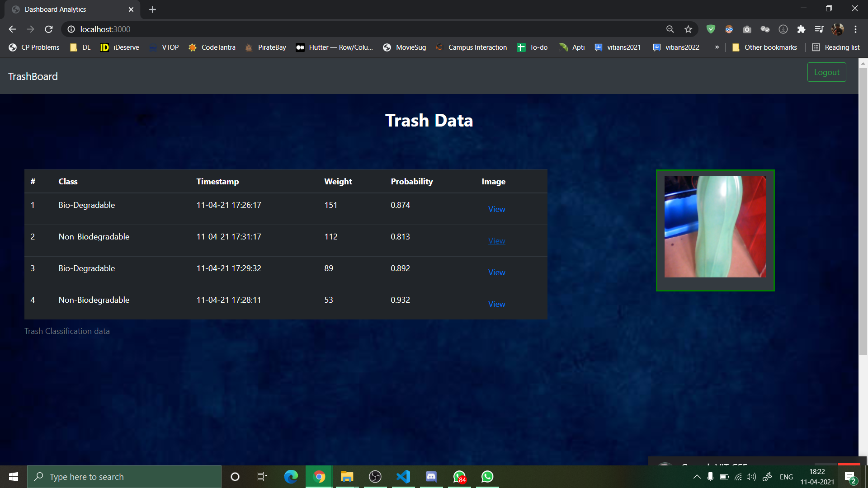
Task: Open OBS Studio from taskbar
Action: pyautogui.click(x=375, y=477)
